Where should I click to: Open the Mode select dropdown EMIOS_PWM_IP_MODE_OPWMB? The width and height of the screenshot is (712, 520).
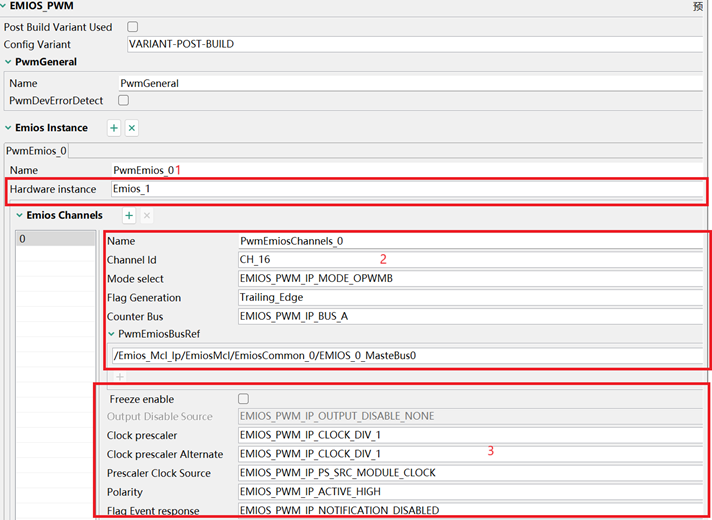(x=470, y=278)
